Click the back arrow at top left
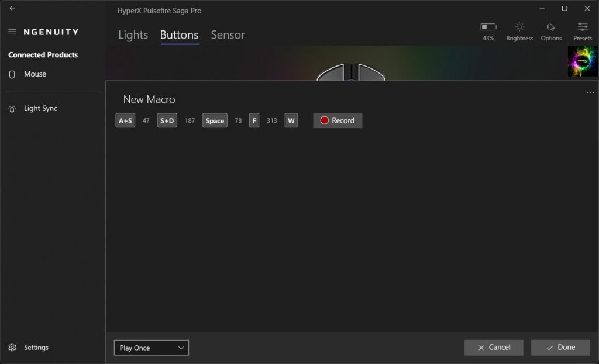 point(12,8)
